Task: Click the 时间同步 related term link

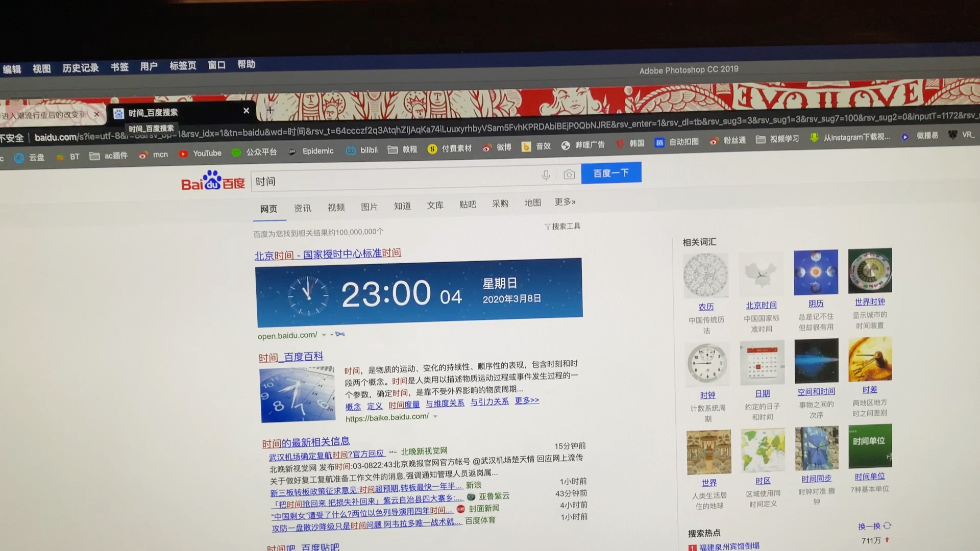Action: click(816, 479)
